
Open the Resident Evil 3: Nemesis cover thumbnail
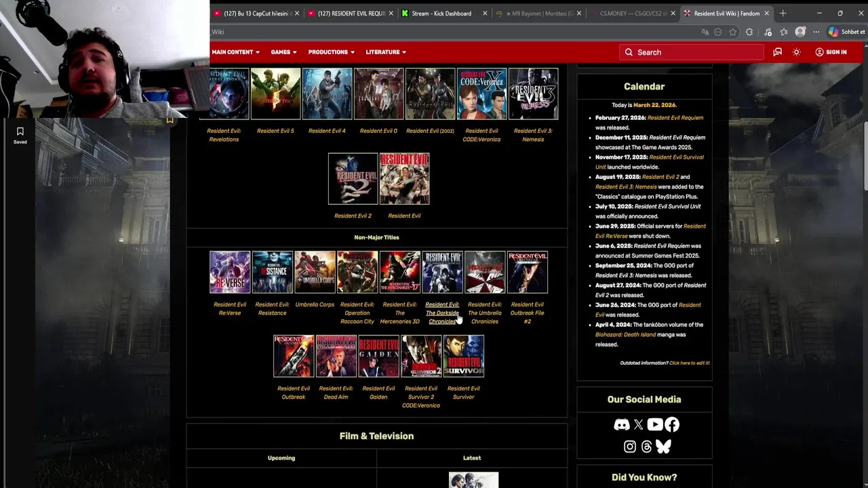533,94
